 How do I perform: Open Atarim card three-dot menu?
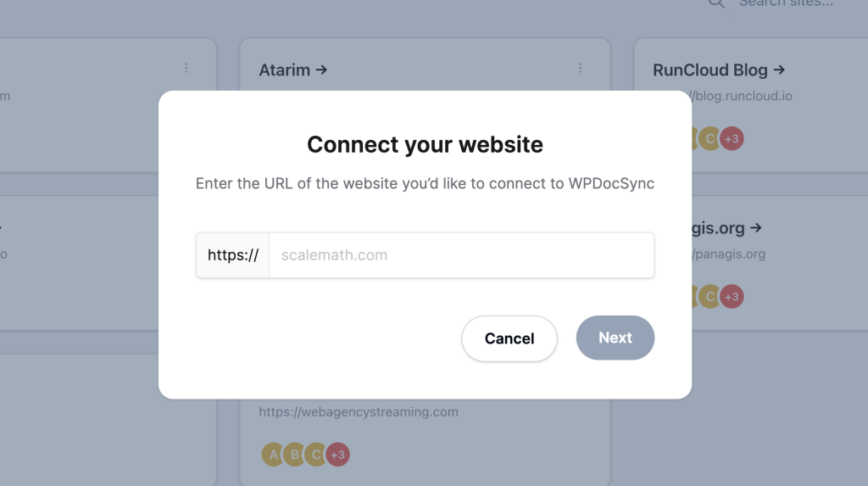[x=580, y=68]
